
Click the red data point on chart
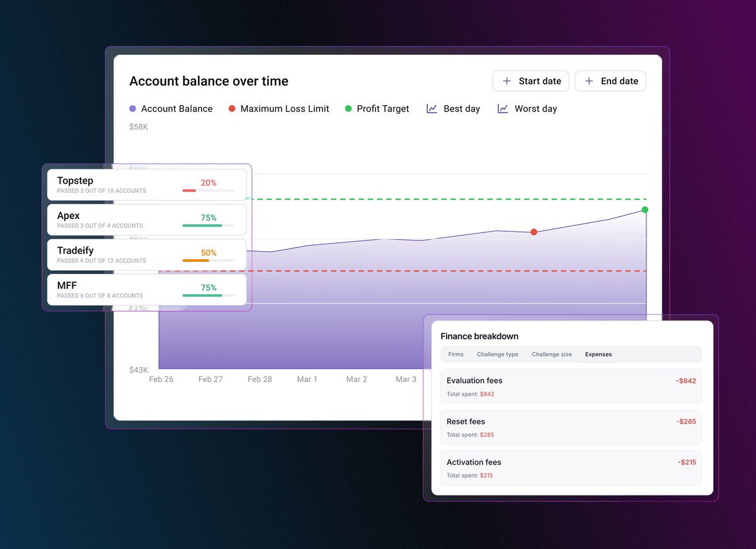[x=534, y=232]
